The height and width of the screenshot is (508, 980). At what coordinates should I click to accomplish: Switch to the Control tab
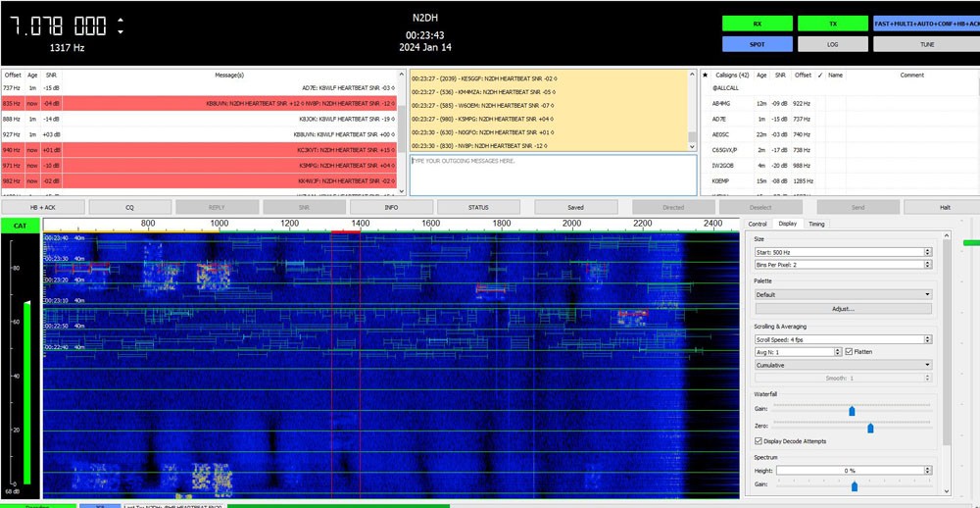(758, 224)
